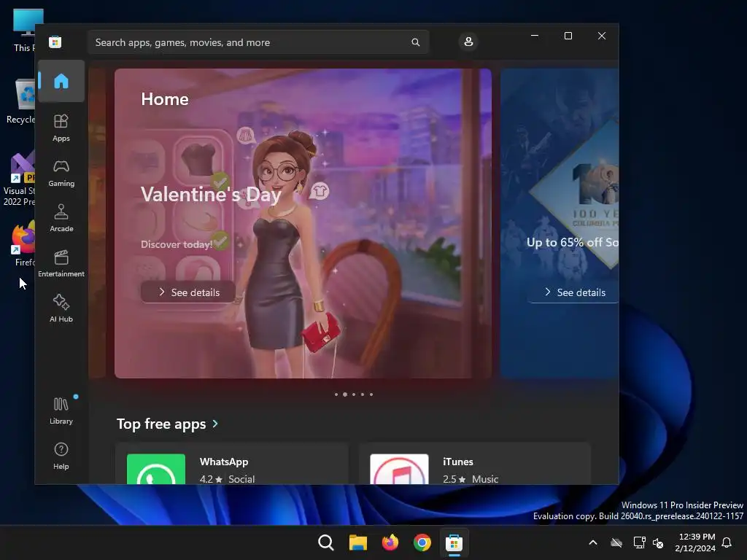Open the Top free apps heading link
Image resolution: width=747 pixels, height=560 pixels.
click(x=161, y=424)
